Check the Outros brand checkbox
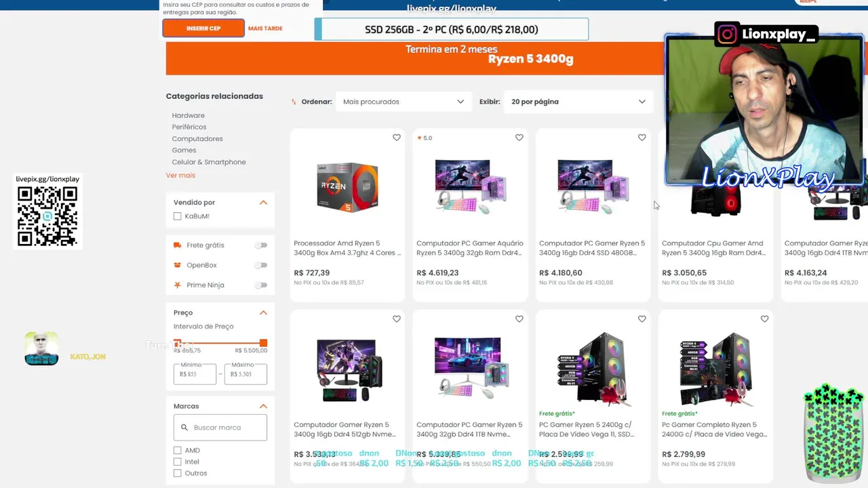 pos(178,473)
